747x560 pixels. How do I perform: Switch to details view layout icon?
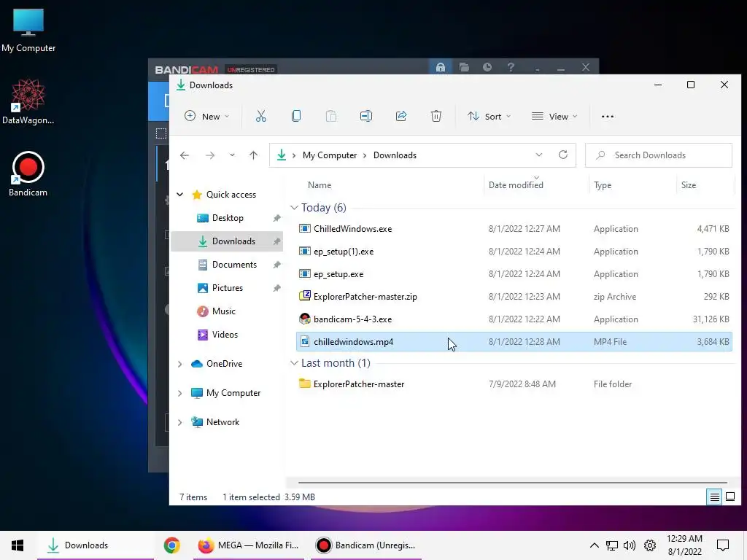tap(715, 497)
